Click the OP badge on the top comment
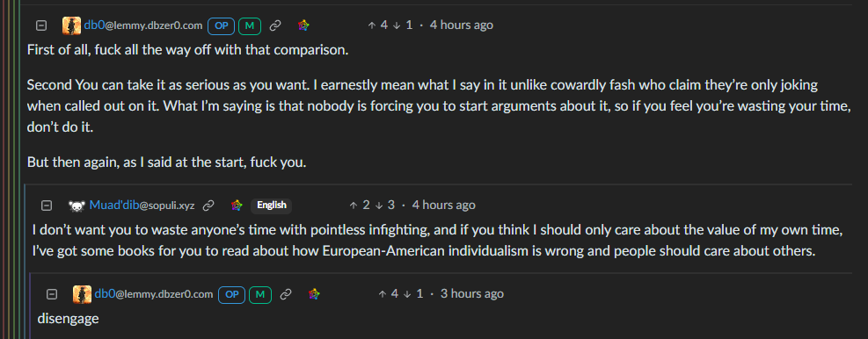 (222, 25)
